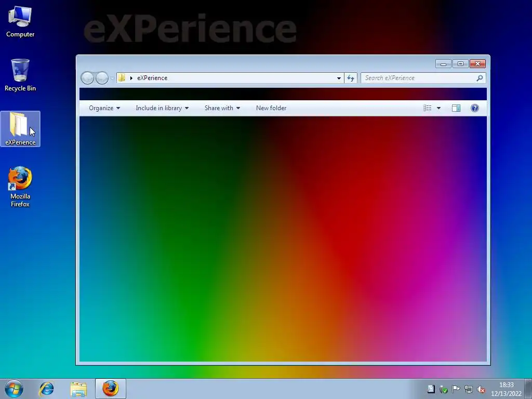Image resolution: width=532 pixels, height=399 pixels.
Task: Open the security shield tray icon
Action: (x=444, y=389)
